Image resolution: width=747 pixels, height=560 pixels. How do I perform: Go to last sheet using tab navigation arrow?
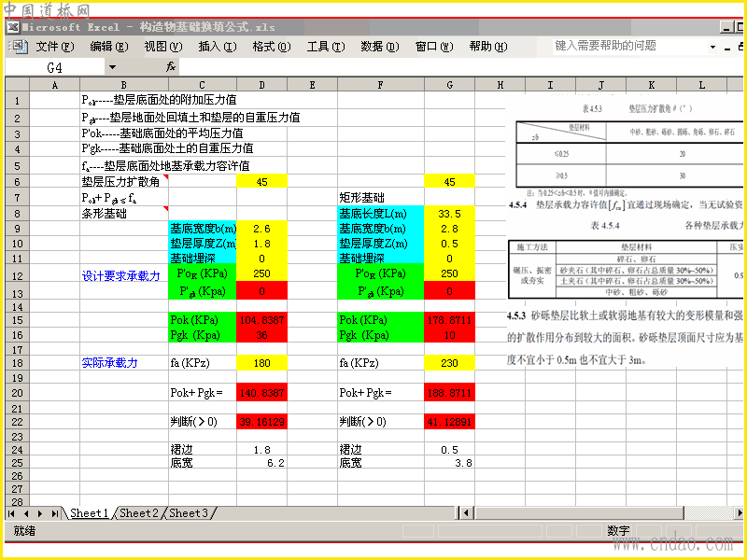tap(55, 513)
